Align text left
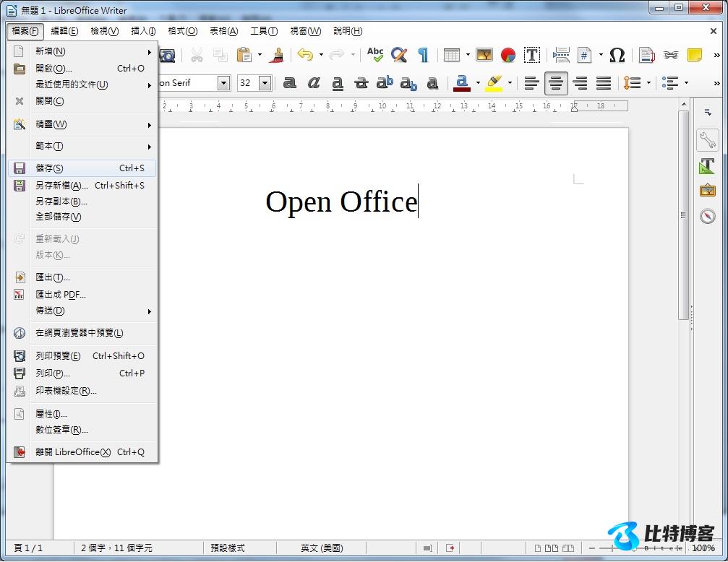 click(531, 84)
